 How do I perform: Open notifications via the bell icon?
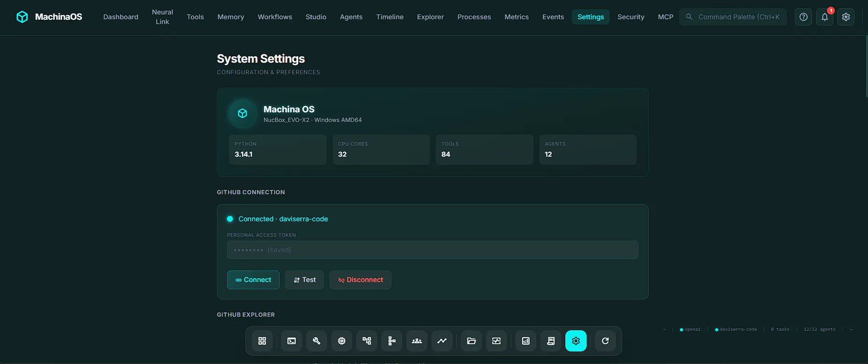tap(825, 17)
